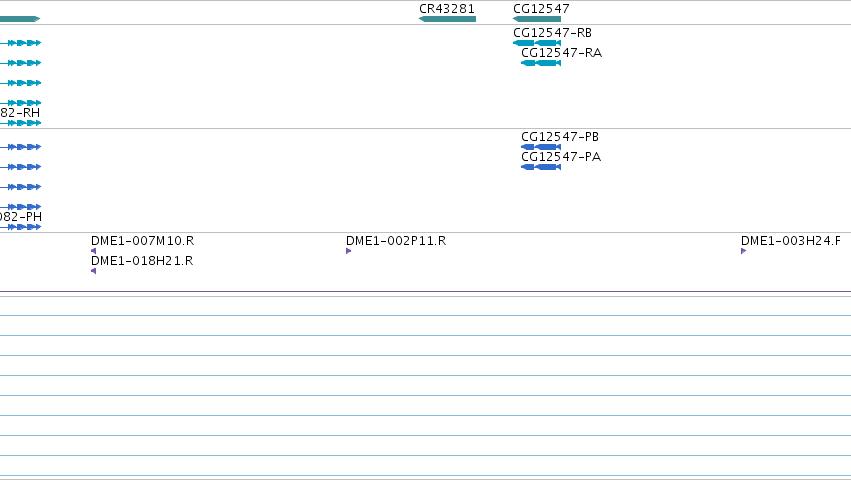Select the DME1-007M10.R label
Screen dimensions: 851x480
pos(142,241)
